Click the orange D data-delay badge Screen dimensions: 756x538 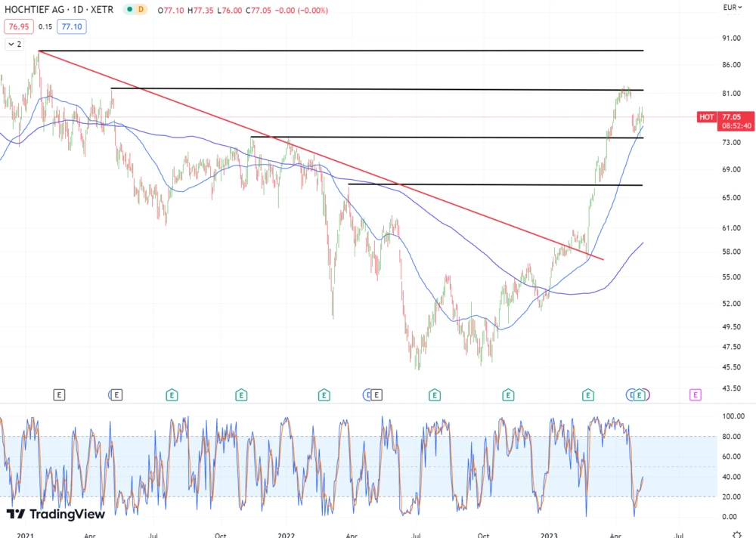coord(140,10)
